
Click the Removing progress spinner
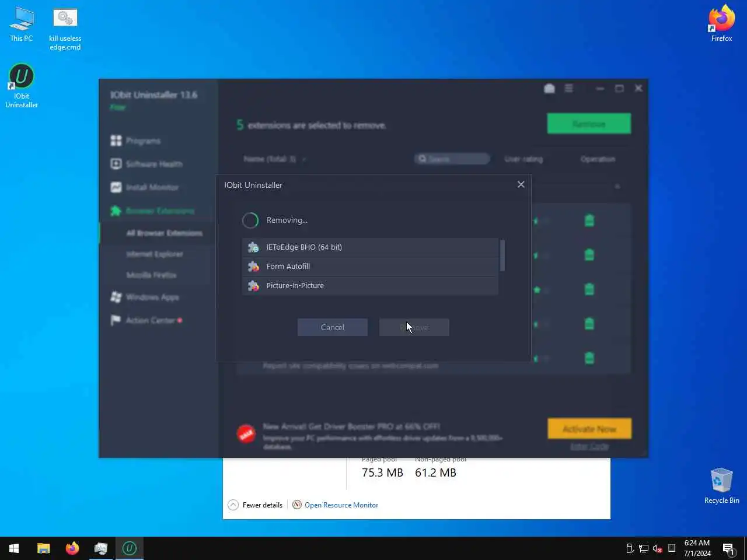(250, 220)
